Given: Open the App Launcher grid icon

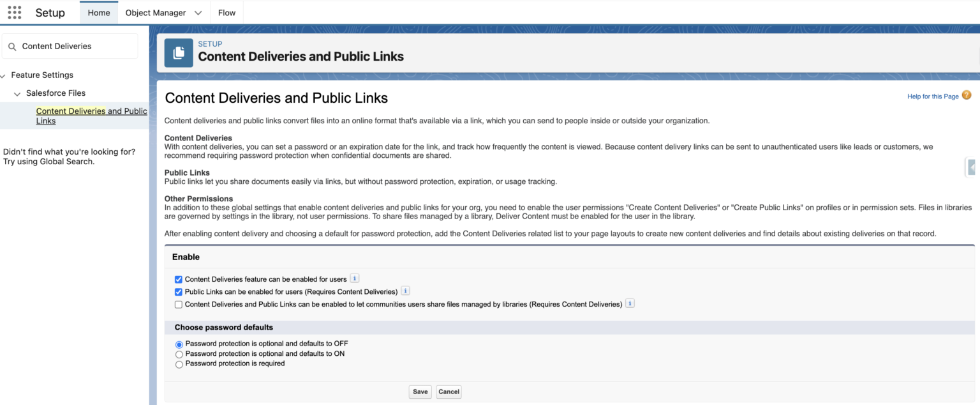Looking at the screenshot, I should coord(14,12).
